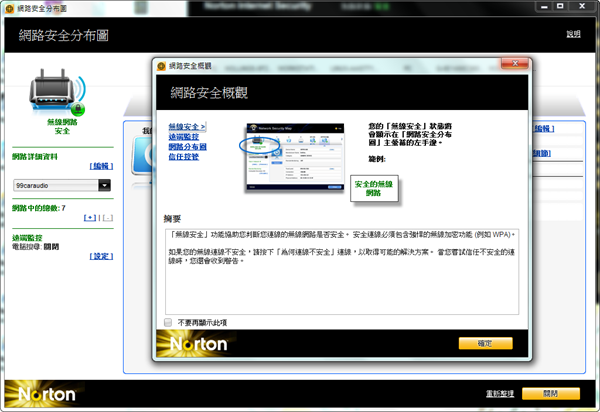
Task: Click the 確定 button in overview dialog
Action: click(x=485, y=343)
